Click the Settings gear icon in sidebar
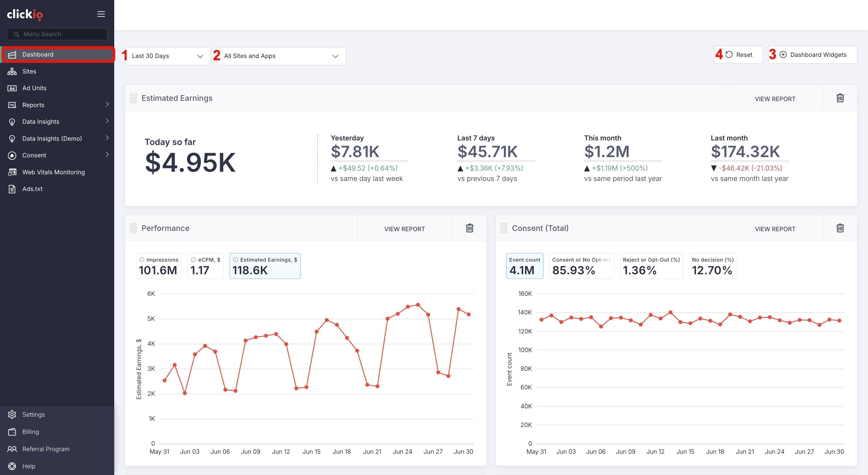 [x=12, y=415]
